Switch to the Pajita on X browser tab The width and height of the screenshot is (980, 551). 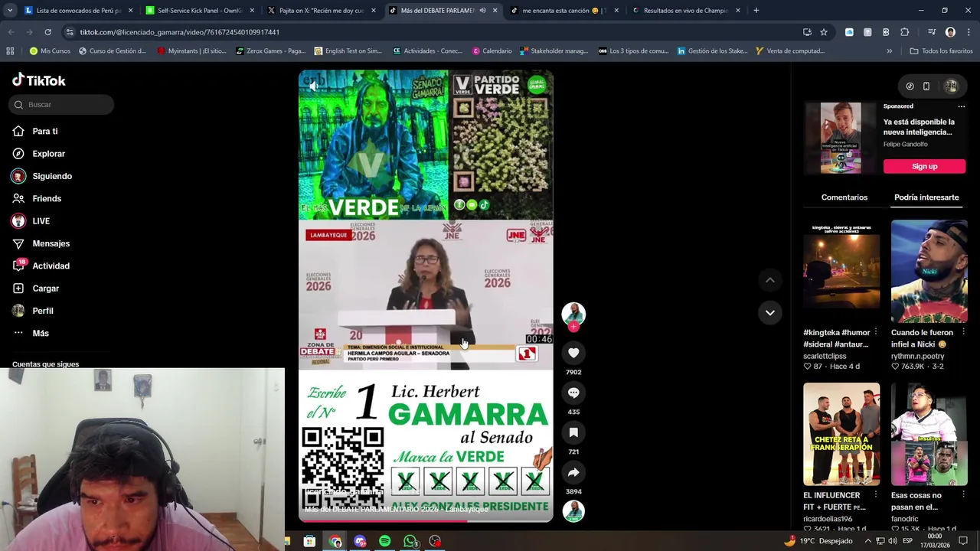tap(321, 11)
